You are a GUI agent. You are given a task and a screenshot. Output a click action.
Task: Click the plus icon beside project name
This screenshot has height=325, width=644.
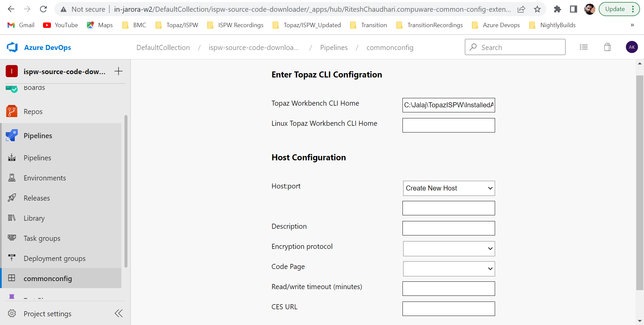(x=118, y=71)
